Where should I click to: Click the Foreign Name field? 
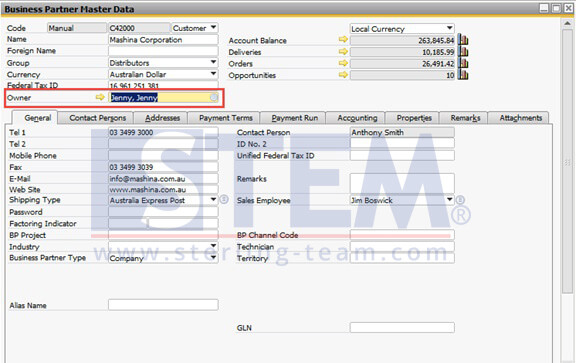pos(163,51)
